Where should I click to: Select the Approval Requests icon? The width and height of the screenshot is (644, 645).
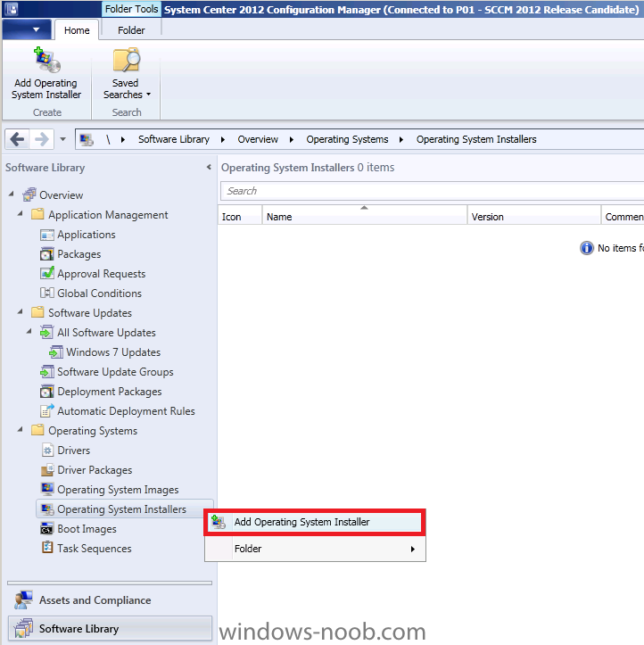(x=47, y=273)
